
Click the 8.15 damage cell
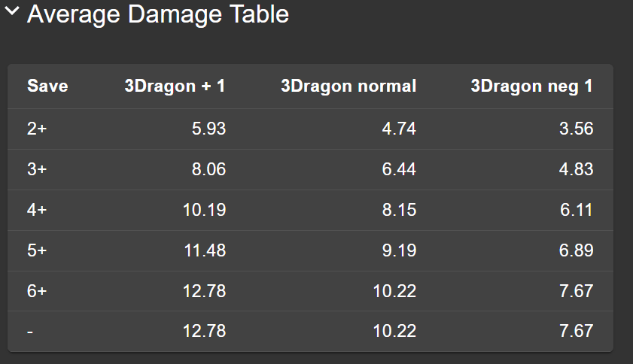399,210
